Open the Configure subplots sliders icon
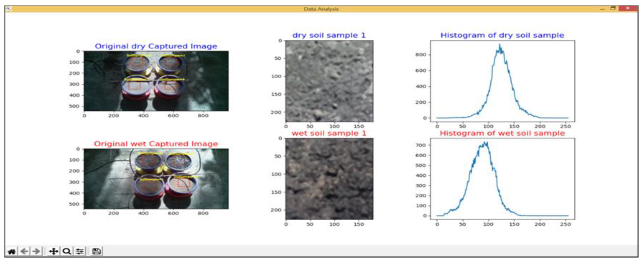 [x=80, y=251]
